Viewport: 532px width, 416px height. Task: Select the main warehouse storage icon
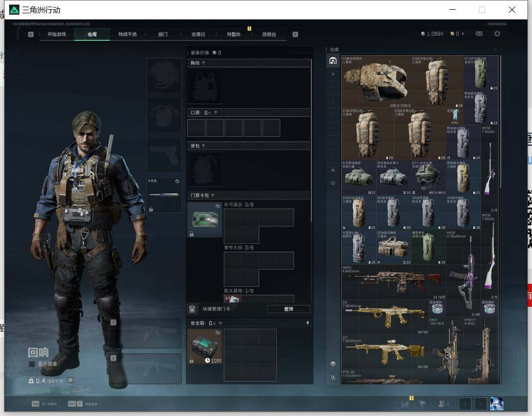click(333, 61)
